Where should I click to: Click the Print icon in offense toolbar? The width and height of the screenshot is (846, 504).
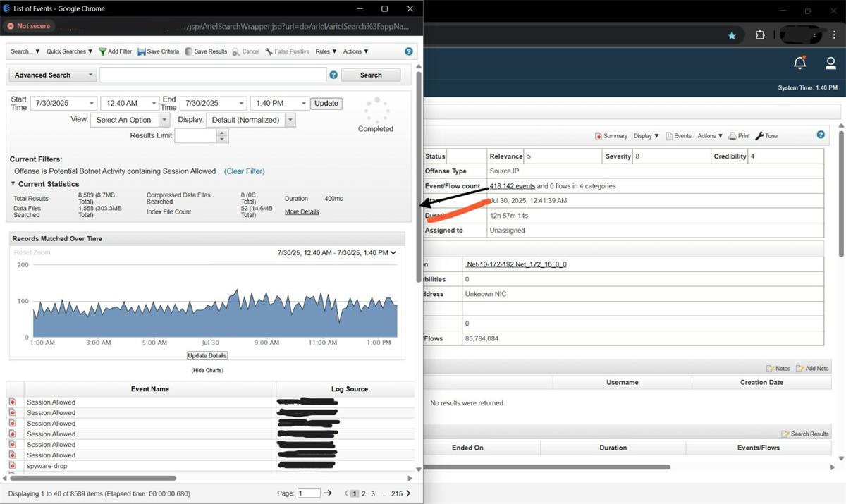[732, 136]
